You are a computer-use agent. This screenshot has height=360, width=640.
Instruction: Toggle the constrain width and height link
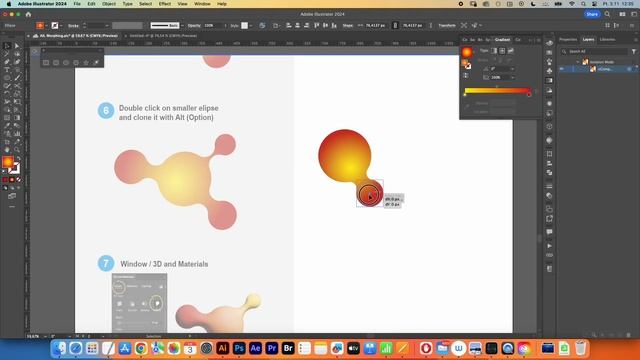point(395,25)
